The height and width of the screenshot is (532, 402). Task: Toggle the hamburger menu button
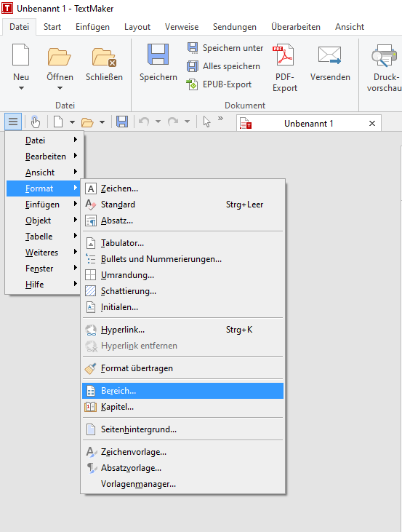coord(13,122)
